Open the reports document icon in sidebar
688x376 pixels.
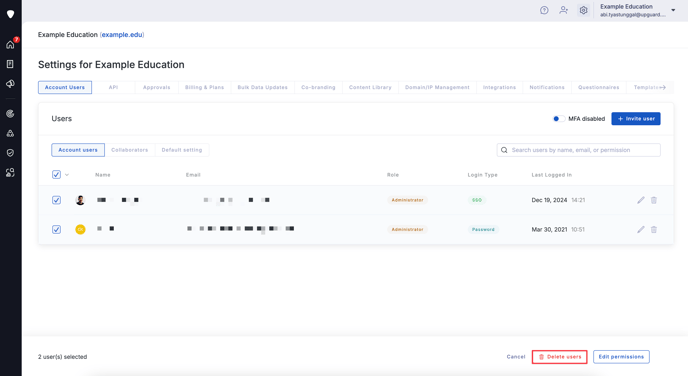(x=10, y=64)
